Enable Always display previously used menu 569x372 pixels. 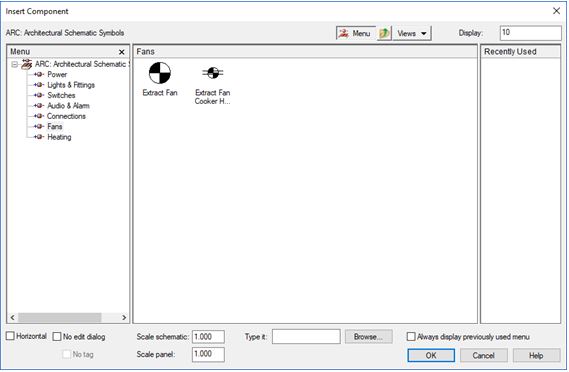click(x=411, y=336)
